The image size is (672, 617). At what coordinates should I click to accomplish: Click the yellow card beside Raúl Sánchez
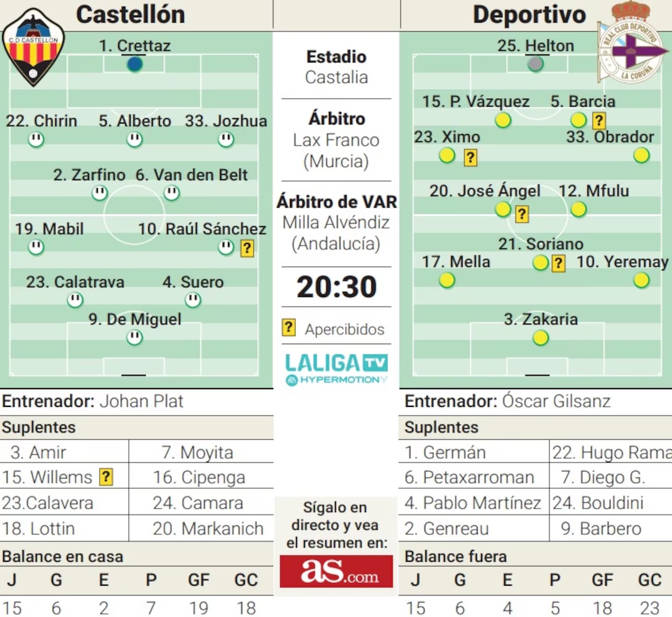click(x=247, y=248)
